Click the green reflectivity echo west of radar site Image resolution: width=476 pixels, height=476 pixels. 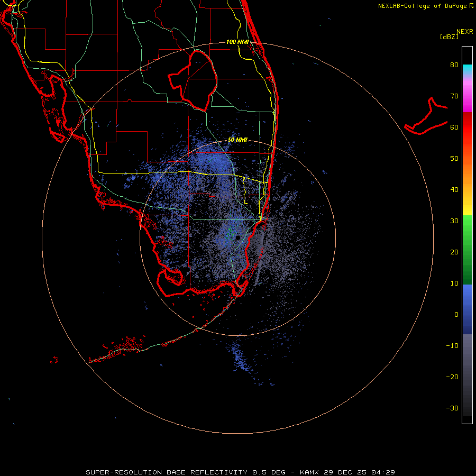coord(230,234)
